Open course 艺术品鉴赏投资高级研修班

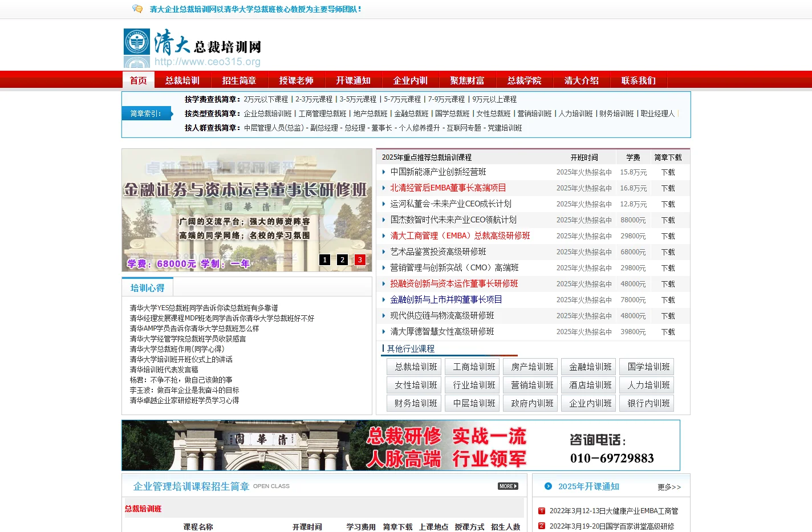pyautogui.click(x=439, y=251)
